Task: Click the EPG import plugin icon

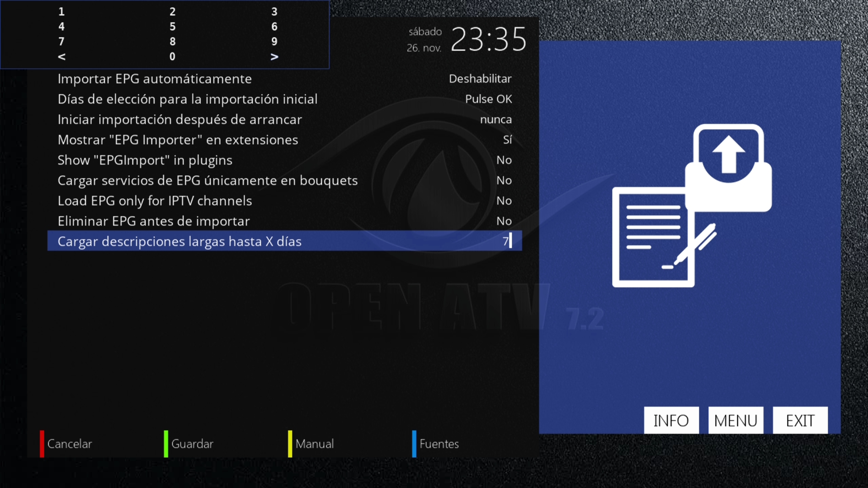Action: click(692, 206)
